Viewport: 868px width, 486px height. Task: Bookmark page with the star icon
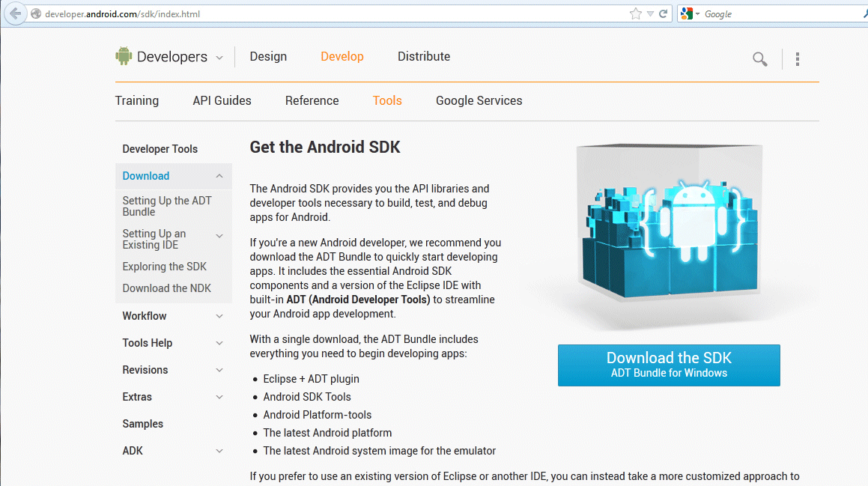[636, 13]
